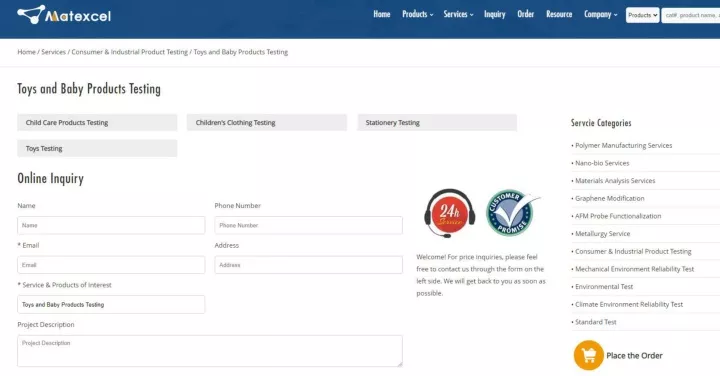Go to Home in the breadcrumb
The height and width of the screenshot is (376, 720).
[26, 52]
